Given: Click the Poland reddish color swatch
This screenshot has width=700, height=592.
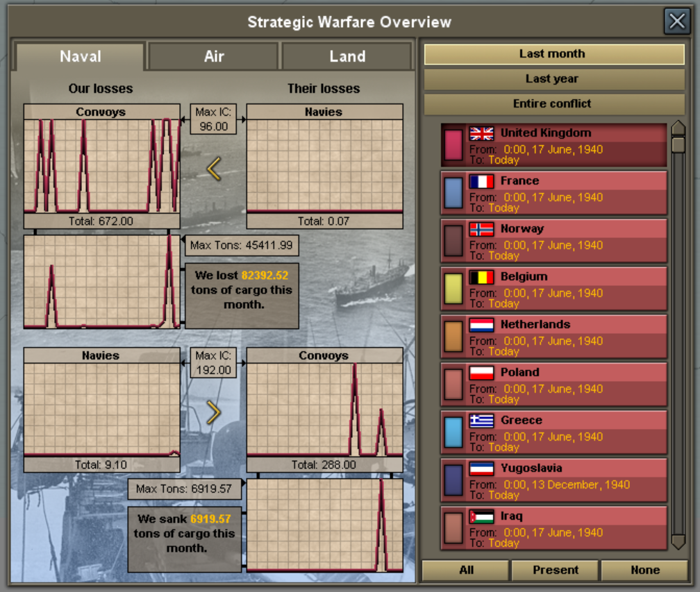Looking at the screenshot, I should click(453, 384).
